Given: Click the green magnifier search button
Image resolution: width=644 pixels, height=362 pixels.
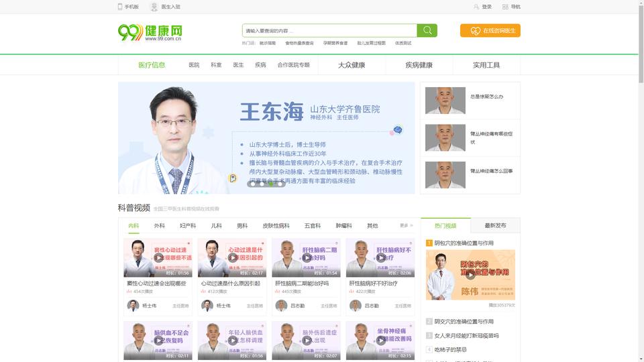Looking at the screenshot, I should tap(427, 30).
